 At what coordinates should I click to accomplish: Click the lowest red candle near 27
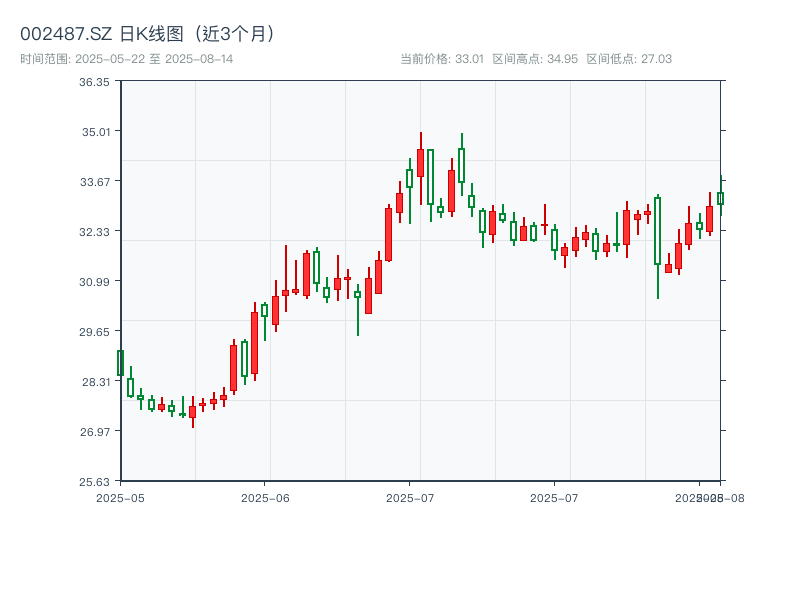[193, 411]
